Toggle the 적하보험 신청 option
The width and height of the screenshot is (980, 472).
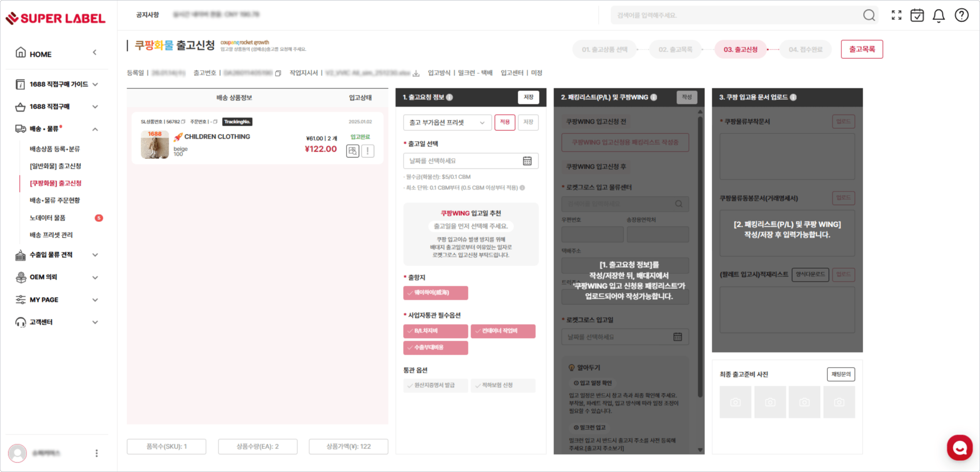pos(503,385)
